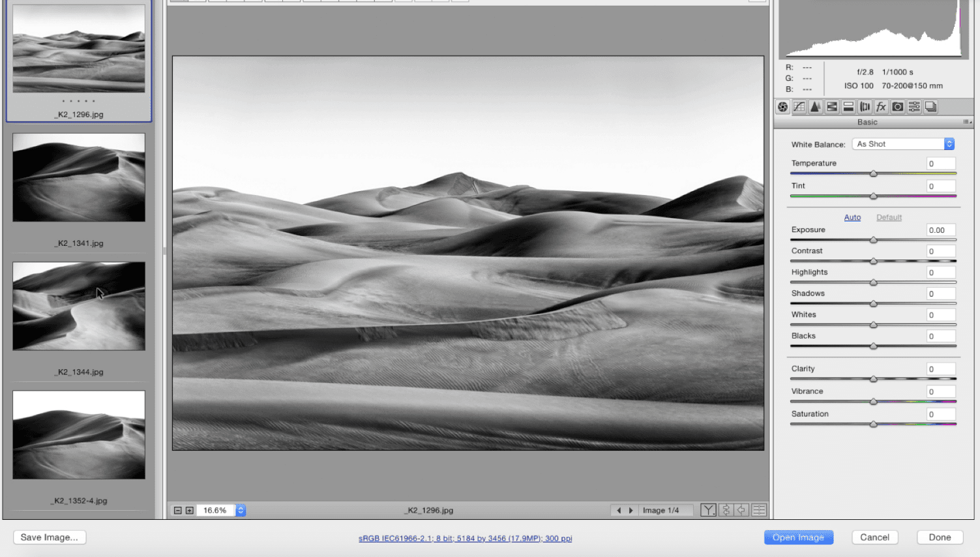Open the Lens Corrections panel icon
The image size is (980, 557).
pyautogui.click(x=865, y=107)
